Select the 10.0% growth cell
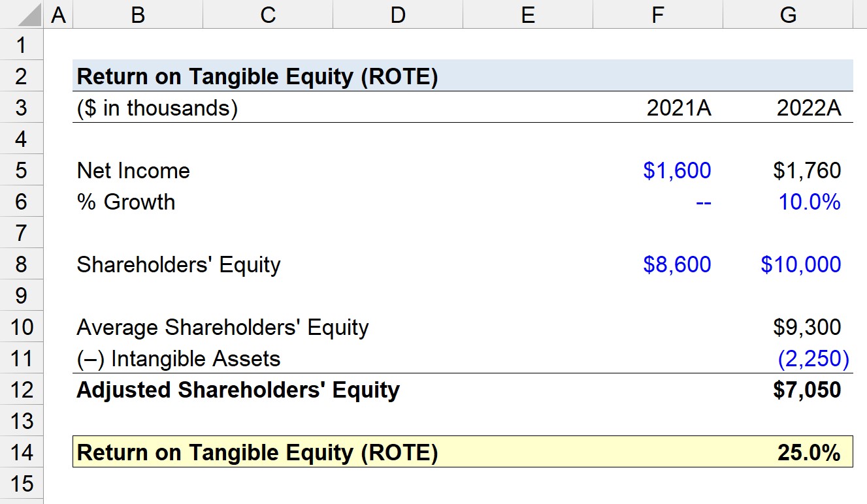 click(788, 202)
